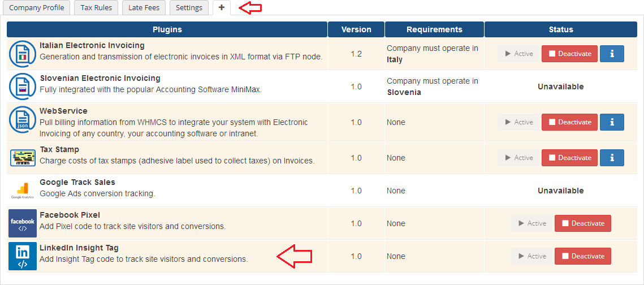Click 'Google Ads conversion tracking.' description
The height and width of the screenshot is (285, 644).
point(97,194)
